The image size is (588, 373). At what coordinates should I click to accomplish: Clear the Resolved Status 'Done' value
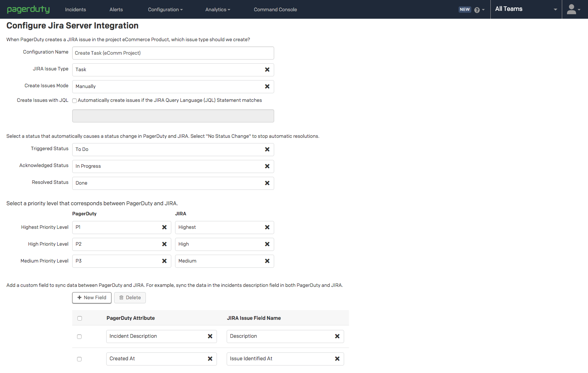point(267,183)
